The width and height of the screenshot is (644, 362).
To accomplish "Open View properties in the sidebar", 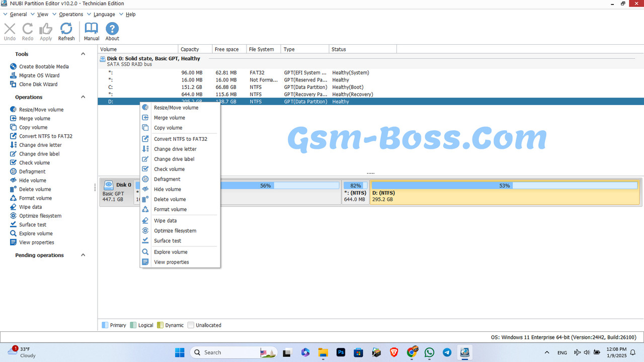I will (x=32, y=242).
